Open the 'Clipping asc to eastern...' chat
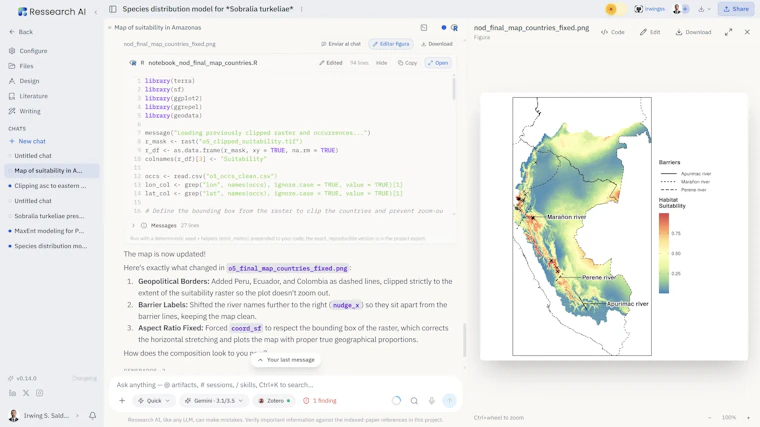 click(50, 186)
